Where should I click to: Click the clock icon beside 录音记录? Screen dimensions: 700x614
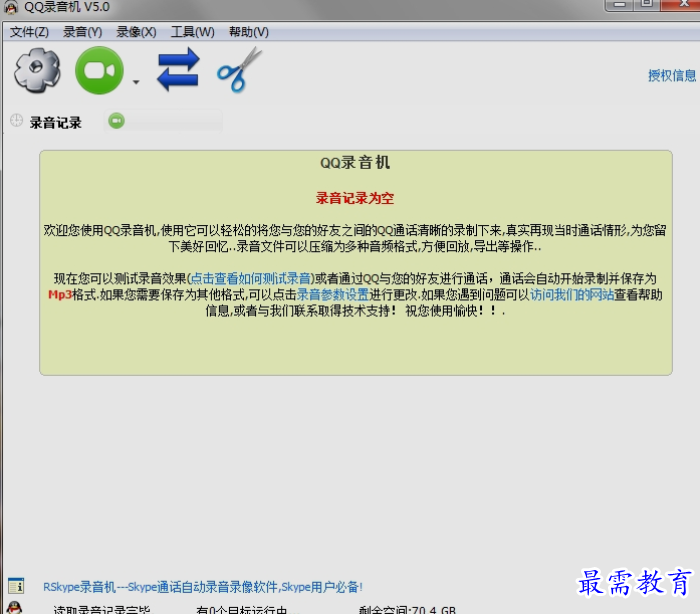[x=17, y=121]
